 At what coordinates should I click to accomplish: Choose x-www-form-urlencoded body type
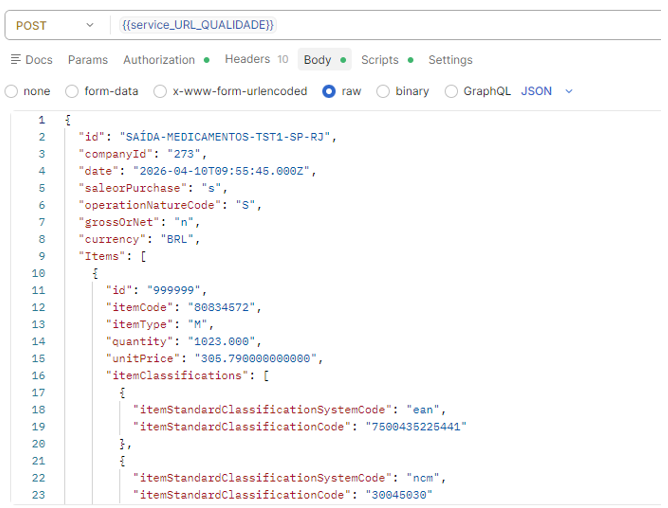pyautogui.click(x=160, y=91)
